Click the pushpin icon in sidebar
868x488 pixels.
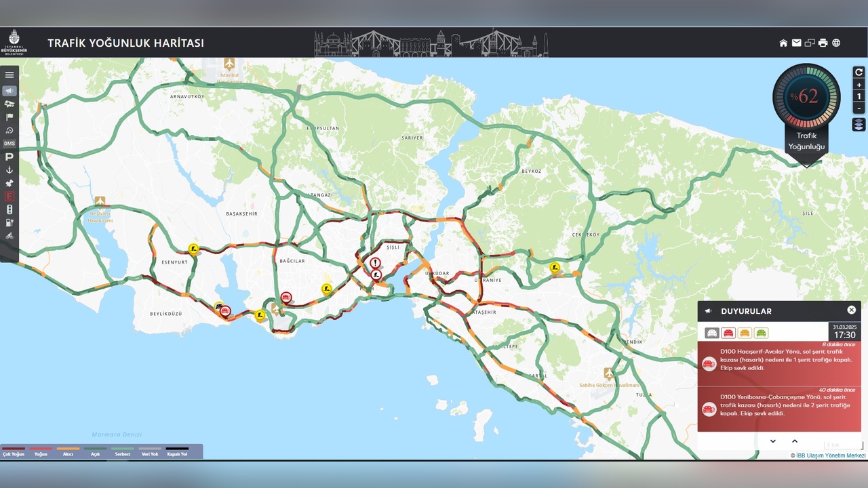(9, 183)
